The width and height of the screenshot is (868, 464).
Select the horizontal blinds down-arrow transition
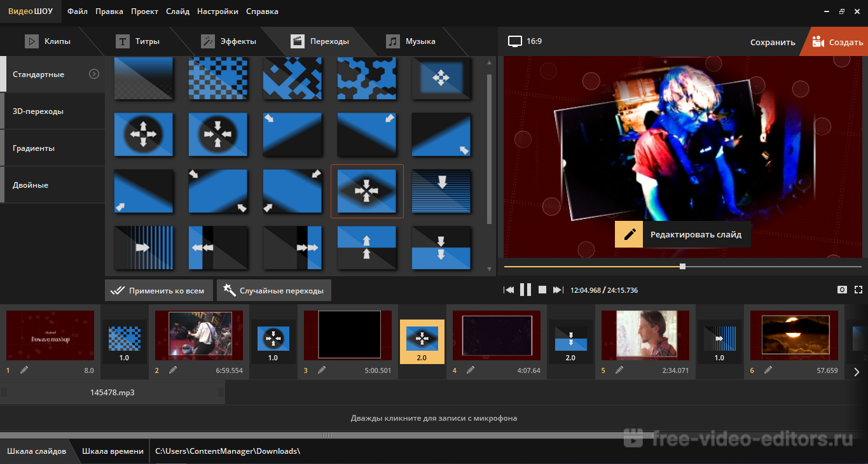tap(441, 191)
